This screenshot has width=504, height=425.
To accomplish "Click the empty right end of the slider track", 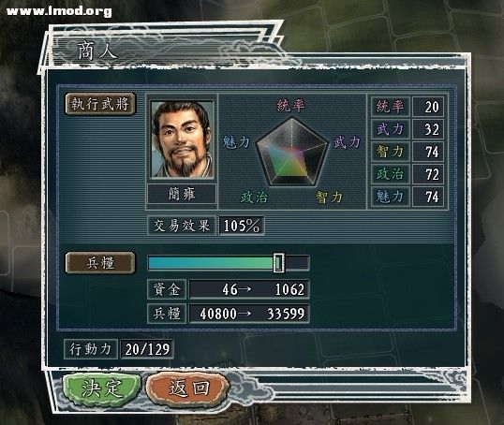I will pos(297,263).
